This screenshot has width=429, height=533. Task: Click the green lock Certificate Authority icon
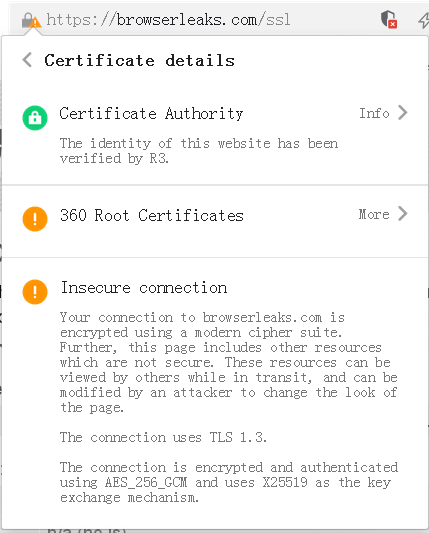tap(35, 118)
